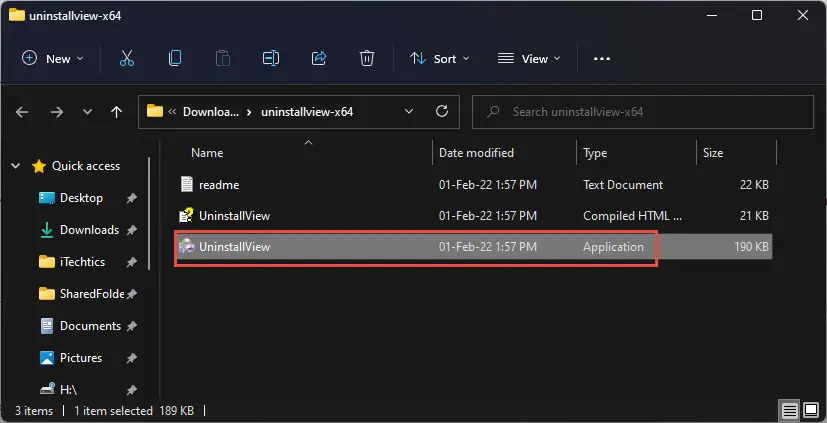The height and width of the screenshot is (423, 827).
Task: Maximize the uninstallview-x64 window
Action: pyautogui.click(x=757, y=15)
